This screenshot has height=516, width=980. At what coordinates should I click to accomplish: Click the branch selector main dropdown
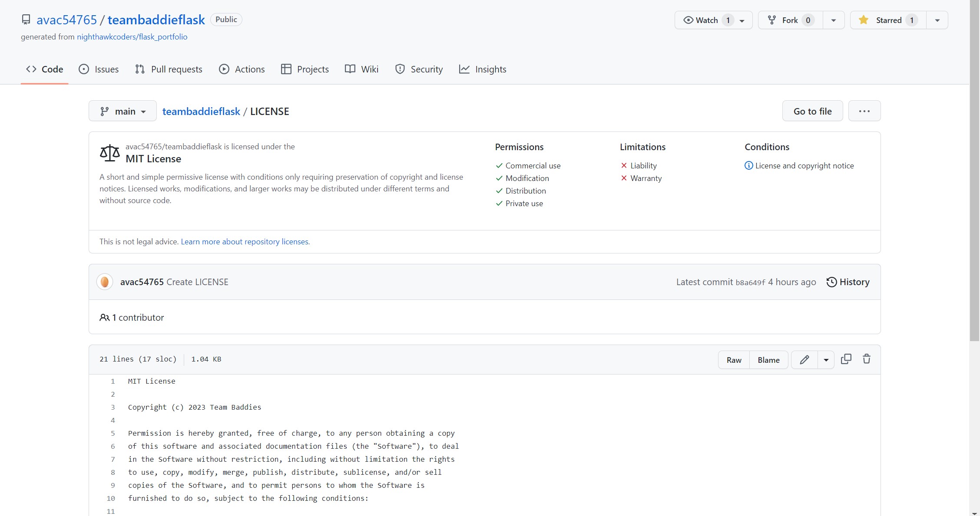(x=122, y=112)
